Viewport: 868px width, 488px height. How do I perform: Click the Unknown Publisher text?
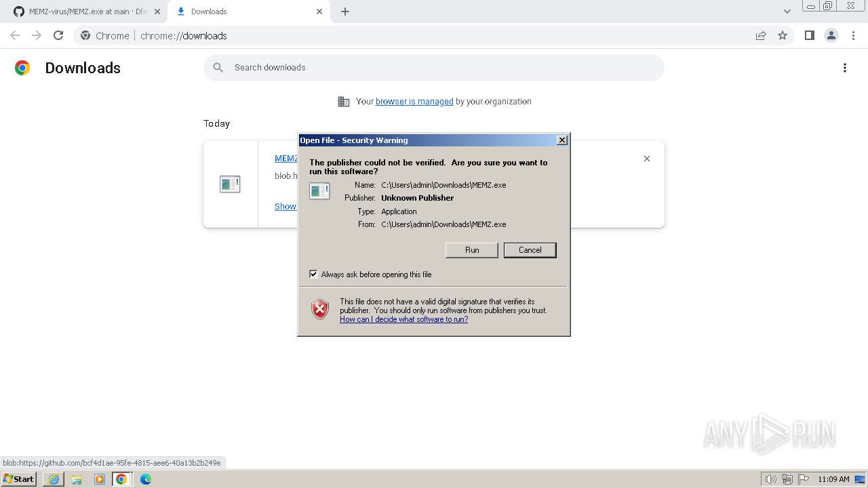point(417,198)
